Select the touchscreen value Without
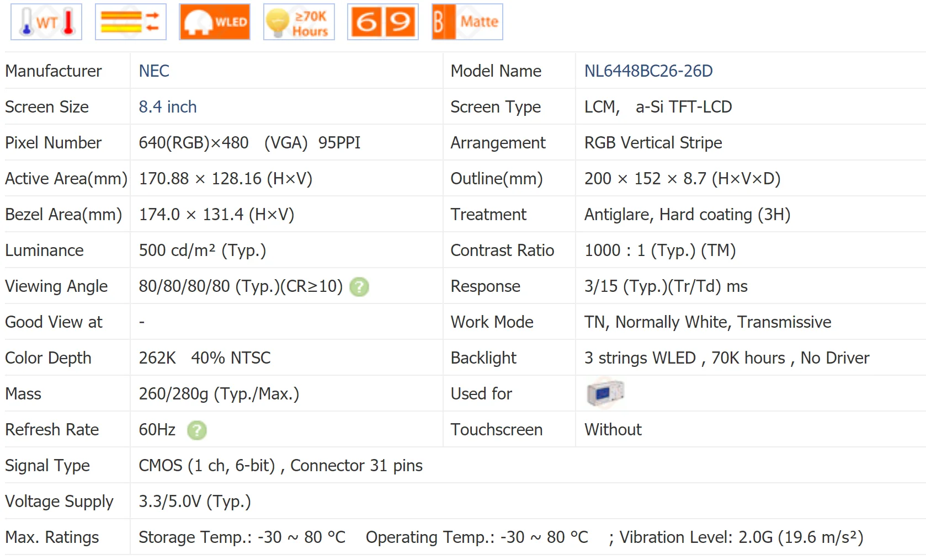 613,430
